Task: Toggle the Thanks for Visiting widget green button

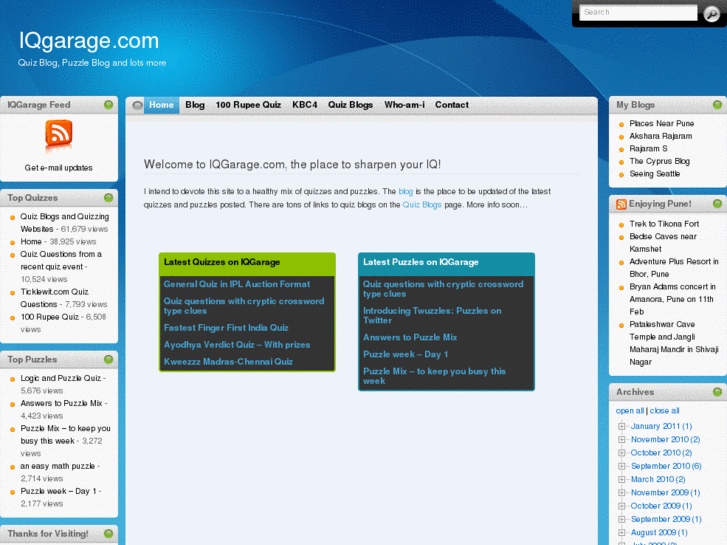Action: click(108, 533)
